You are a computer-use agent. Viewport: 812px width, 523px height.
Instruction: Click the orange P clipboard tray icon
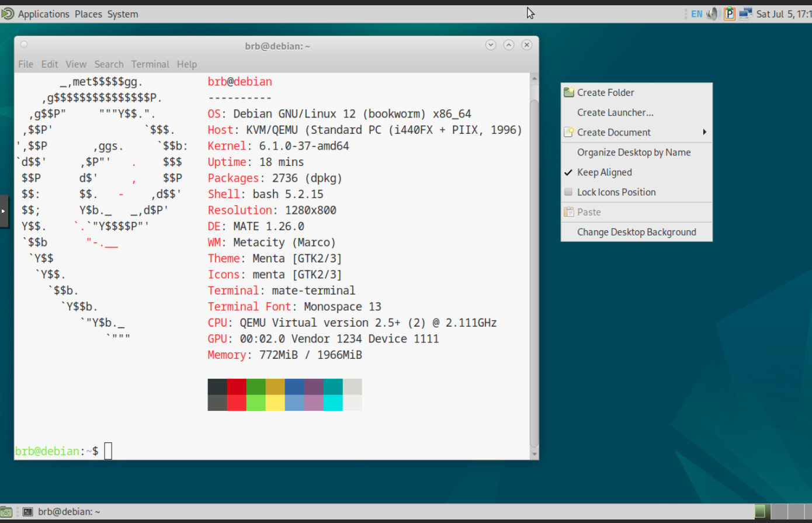[729, 14]
